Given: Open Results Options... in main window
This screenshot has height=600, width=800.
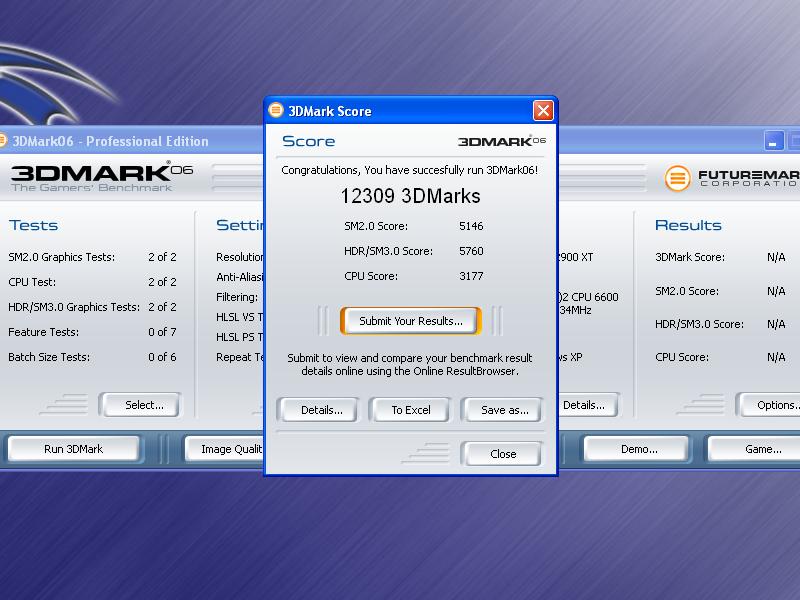Looking at the screenshot, I should (771, 405).
